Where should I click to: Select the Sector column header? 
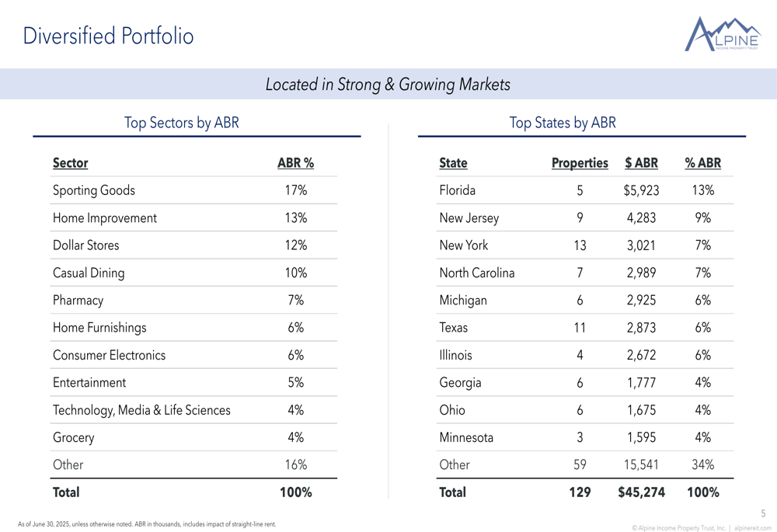pyautogui.click(x=71, y=163)
